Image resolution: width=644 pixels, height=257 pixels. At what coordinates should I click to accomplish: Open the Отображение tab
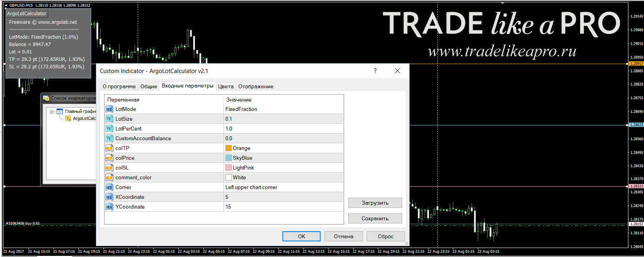click(255, 86)
